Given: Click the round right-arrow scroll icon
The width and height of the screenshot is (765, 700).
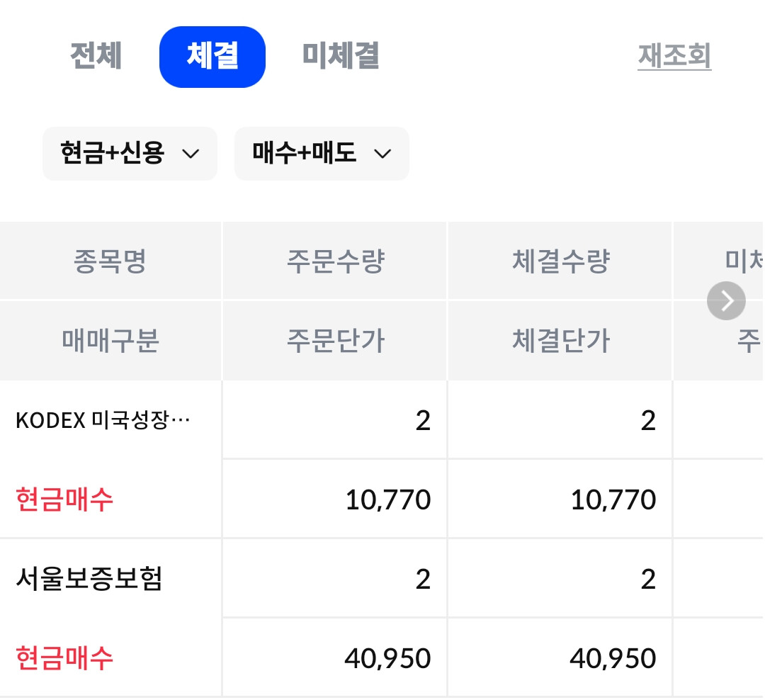Looking at the screenshot, I should tap(726, 300).
